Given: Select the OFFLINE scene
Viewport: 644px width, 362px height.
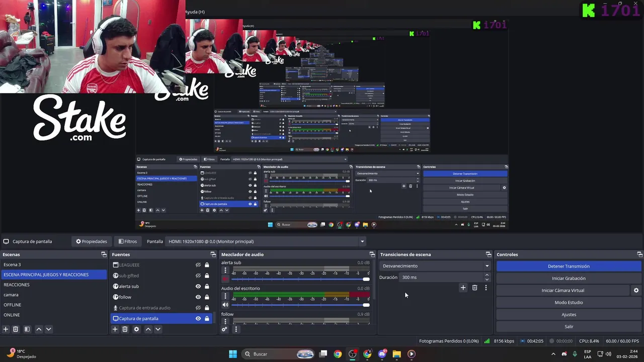Looking at the screenshot, I should (x=54, y=305).
